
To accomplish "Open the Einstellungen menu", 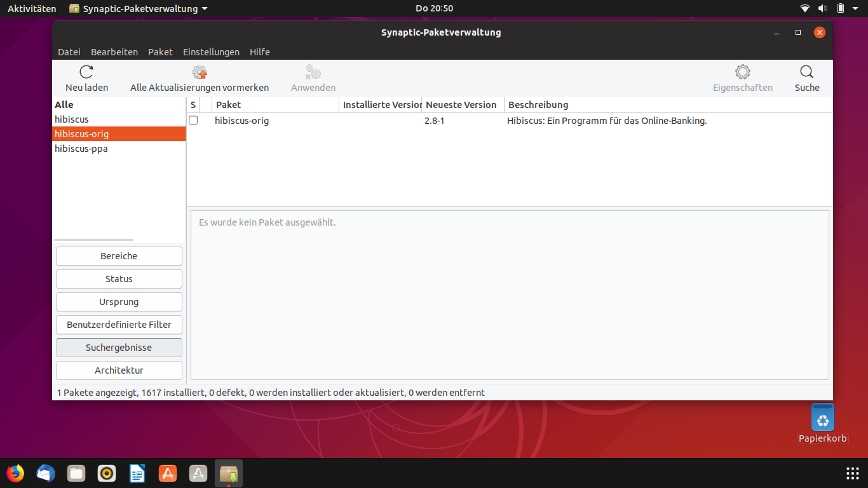I will point(211,52).
